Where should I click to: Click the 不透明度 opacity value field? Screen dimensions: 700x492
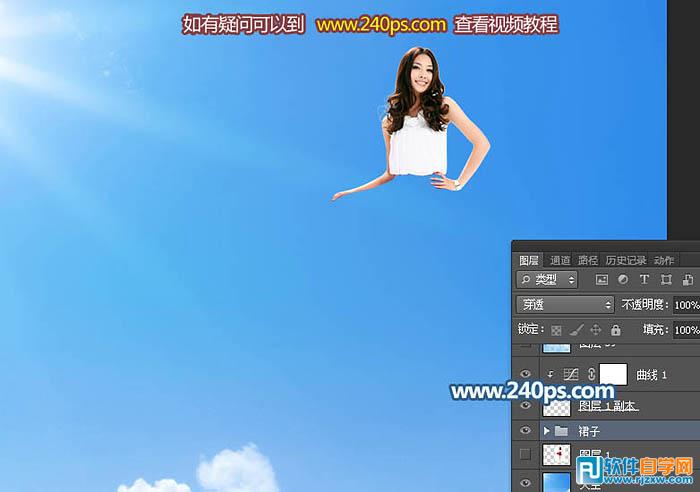(x=686, y=304)
